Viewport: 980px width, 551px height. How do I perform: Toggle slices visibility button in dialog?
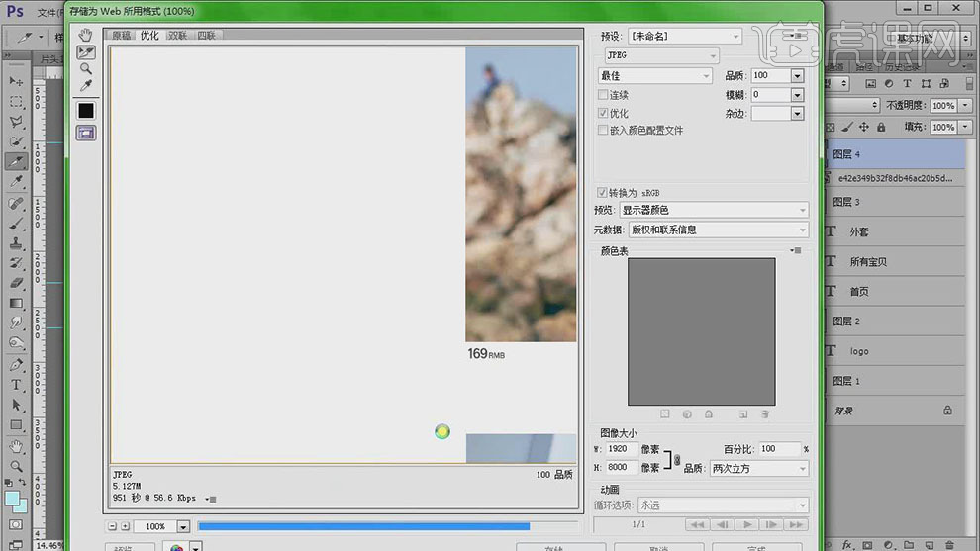[85, 133]
